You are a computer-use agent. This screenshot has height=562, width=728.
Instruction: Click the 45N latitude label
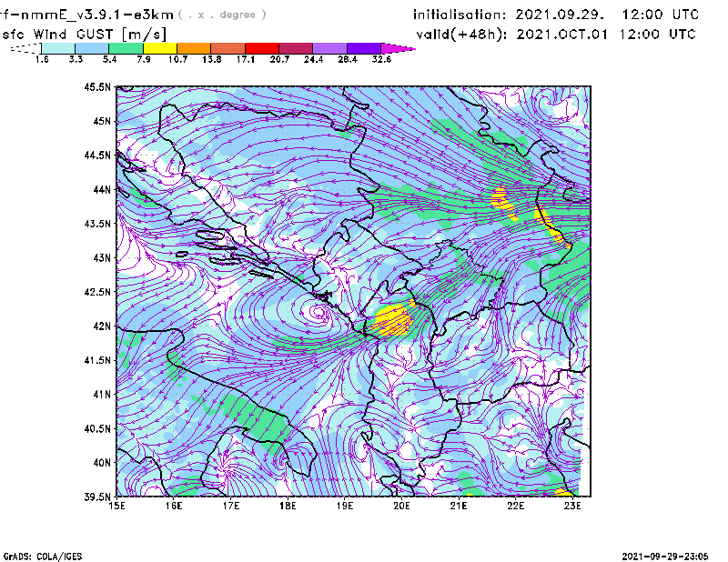pyautogui.click(x=102, y=121)
